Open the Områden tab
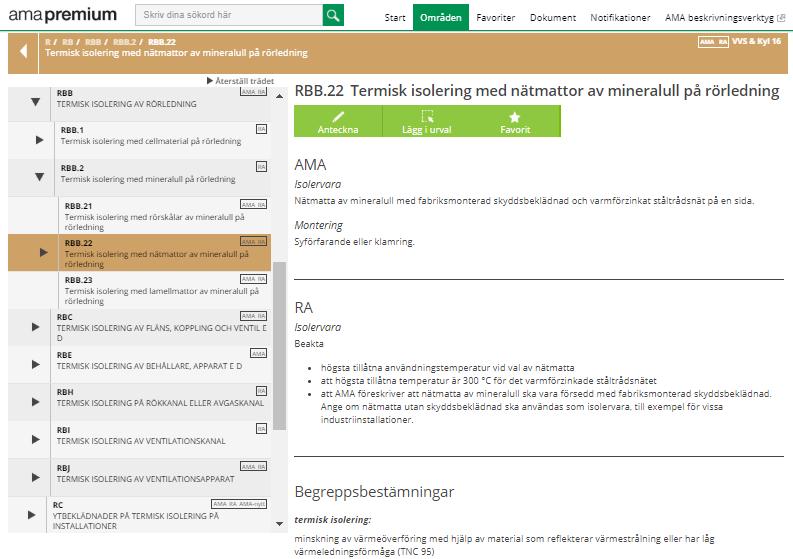The image size is (793, 559). coord(440,17)
